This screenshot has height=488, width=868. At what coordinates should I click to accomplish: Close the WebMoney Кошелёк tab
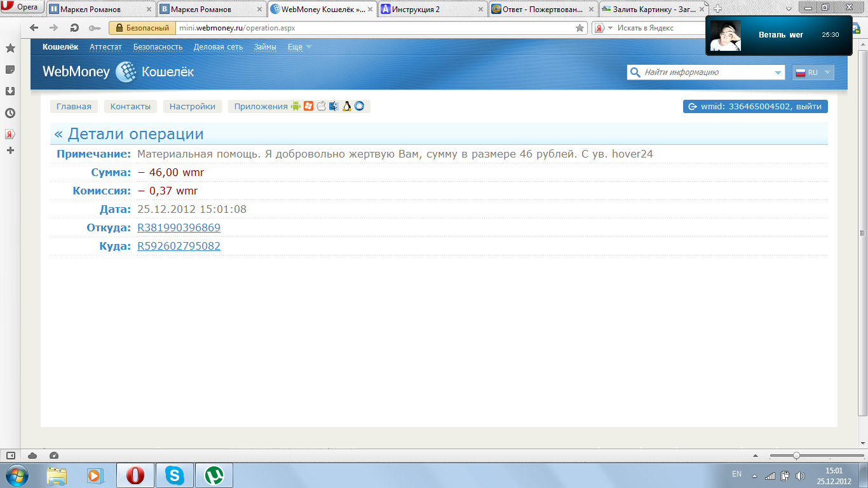pos(370,10)
